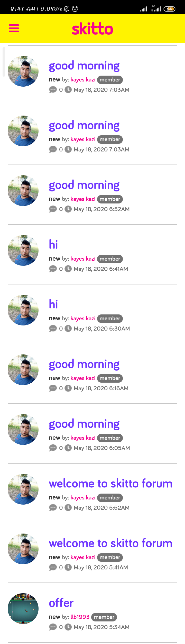The width and height of the screenshot is (185, 644).
Task: Tap the battery indicator in status bar
Action: coord(170,9)
